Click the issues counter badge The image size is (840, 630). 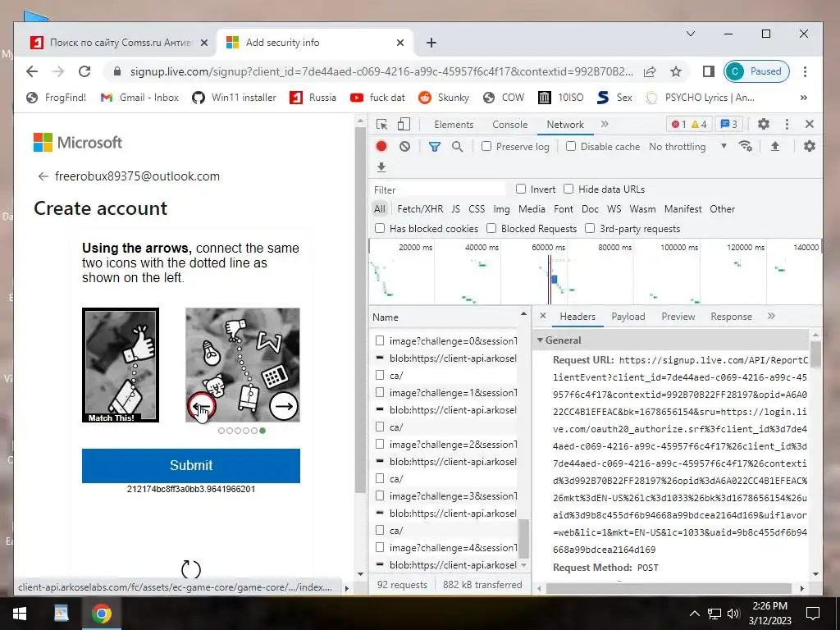click(x=728, y=125)
